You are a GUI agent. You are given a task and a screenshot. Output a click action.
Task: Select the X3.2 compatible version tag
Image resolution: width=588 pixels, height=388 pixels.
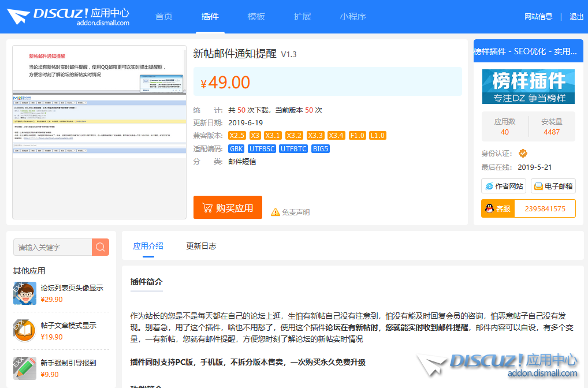tap(293, 135)
